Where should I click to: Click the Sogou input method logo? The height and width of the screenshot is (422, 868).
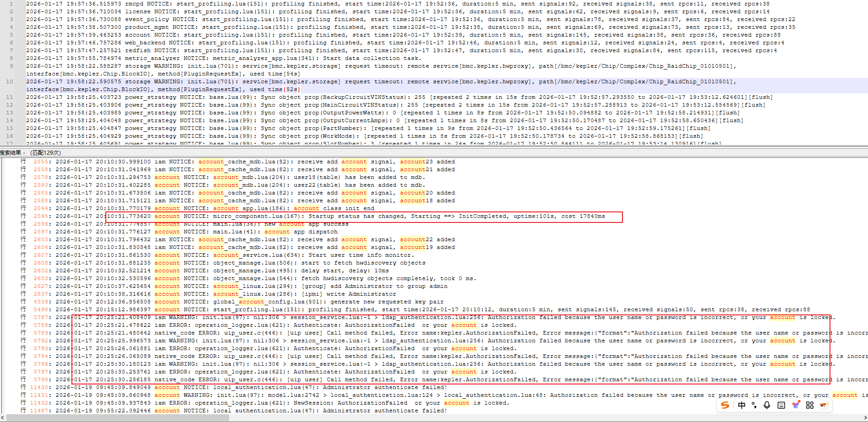[x=725, y=405]
